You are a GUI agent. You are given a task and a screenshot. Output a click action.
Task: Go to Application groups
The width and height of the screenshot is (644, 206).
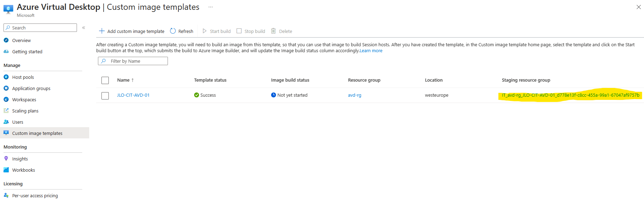click(31, 88)
